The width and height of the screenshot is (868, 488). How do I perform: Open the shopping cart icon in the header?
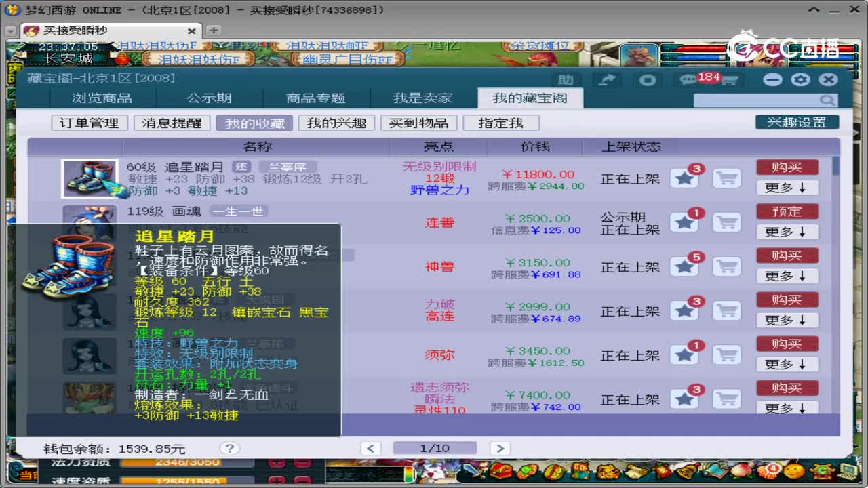coord(730,81)
